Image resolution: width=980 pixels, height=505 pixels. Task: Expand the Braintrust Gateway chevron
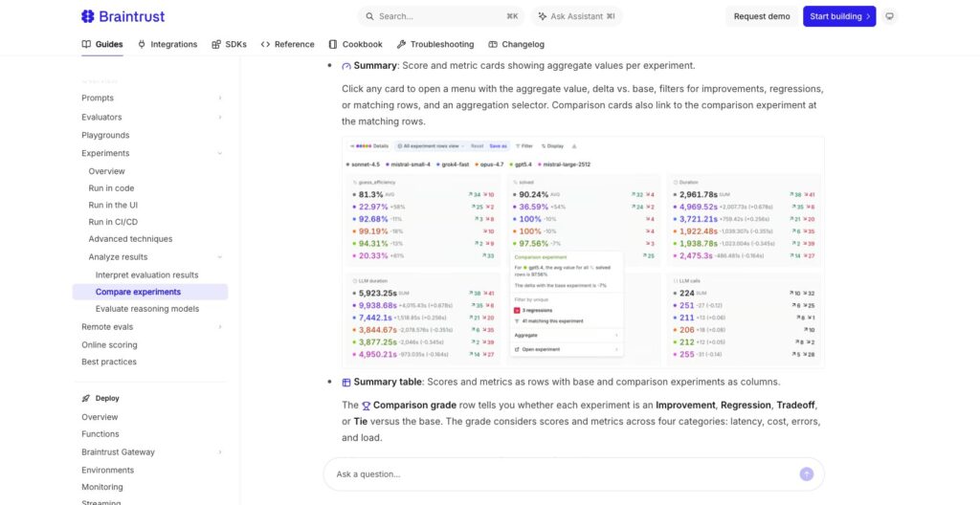[x=219, y=451]
